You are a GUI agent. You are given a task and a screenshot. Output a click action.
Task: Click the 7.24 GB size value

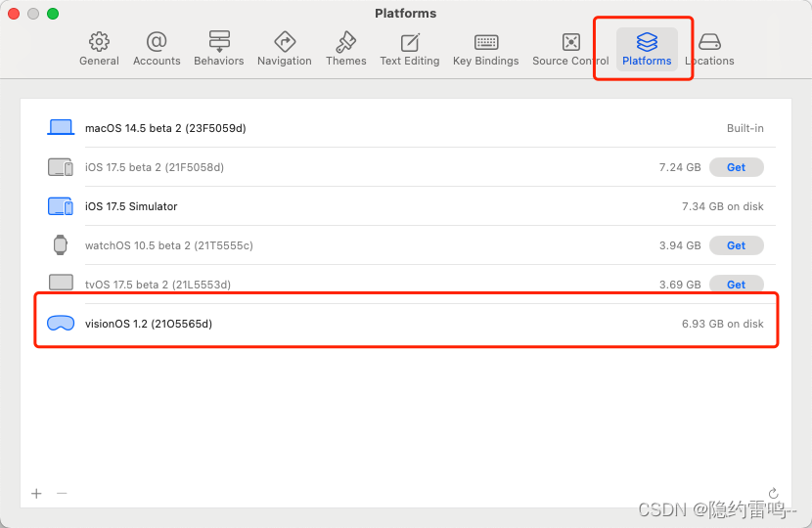(679, 167)
